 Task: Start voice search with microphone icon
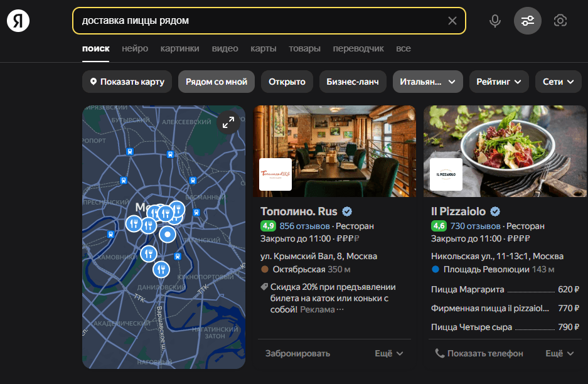point(495,21)
